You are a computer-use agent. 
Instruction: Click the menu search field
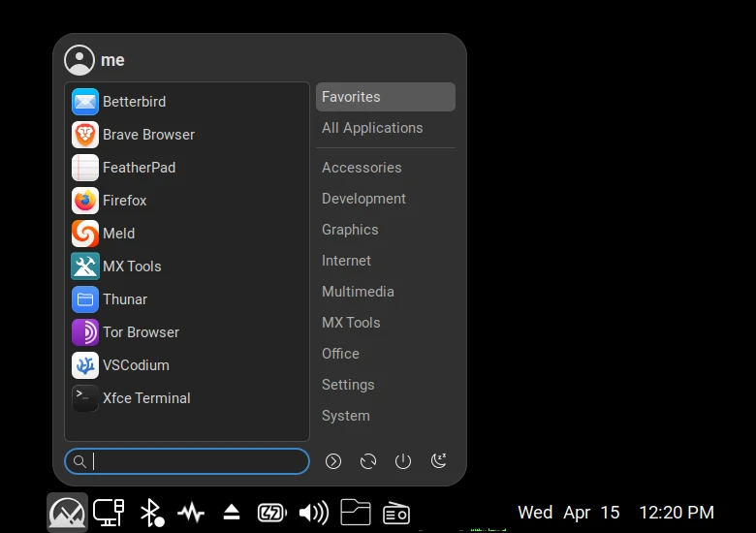coord(187,461)
